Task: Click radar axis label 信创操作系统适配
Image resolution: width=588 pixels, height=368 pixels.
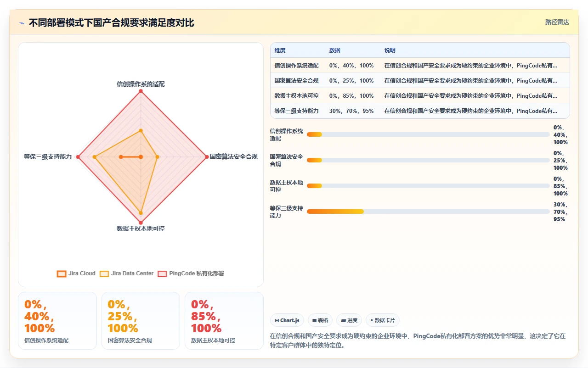Action: pos(141,84)
